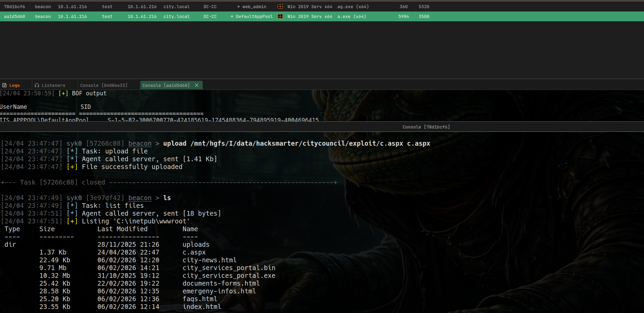644x313 pixels.
Task: Click the Size column header in the file listing
Action: [x=47, y=229]
